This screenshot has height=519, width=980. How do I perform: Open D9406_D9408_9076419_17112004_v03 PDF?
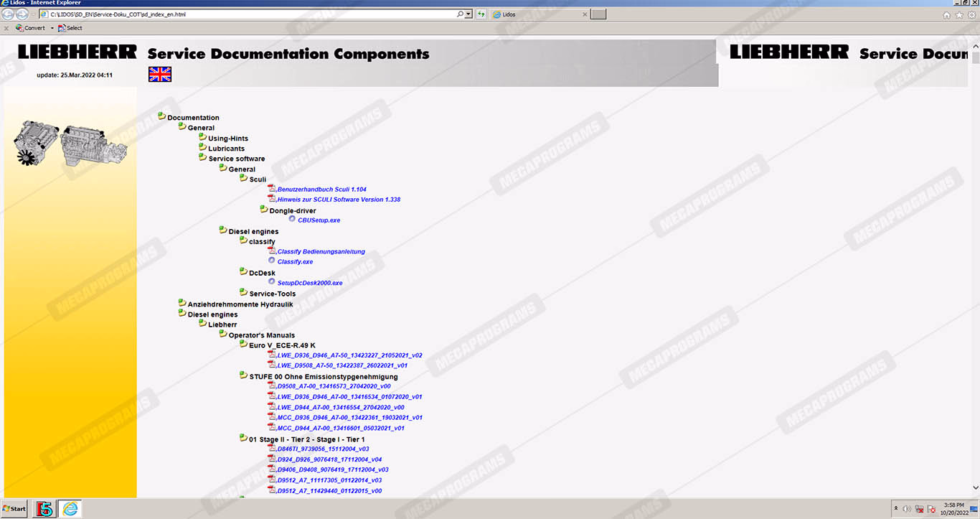[x=333, y=469]
